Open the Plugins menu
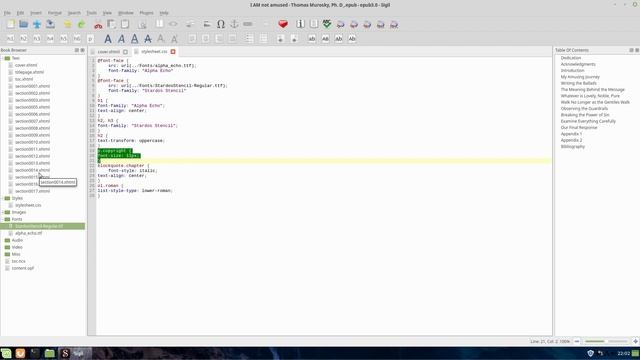Image resolution: width=640 pixels, height=360 pixels. point(146,13)
